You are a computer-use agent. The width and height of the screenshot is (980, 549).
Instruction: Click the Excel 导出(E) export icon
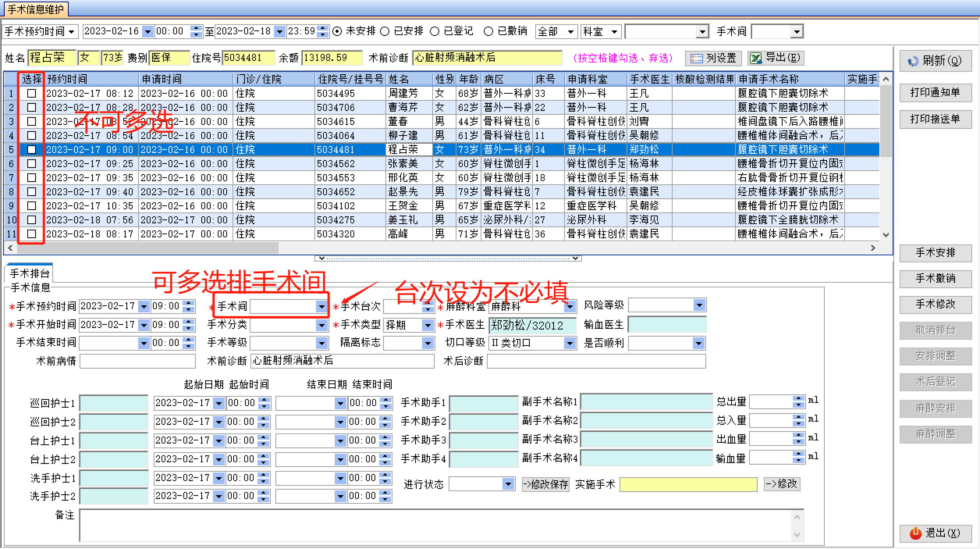tap(756, 59)
